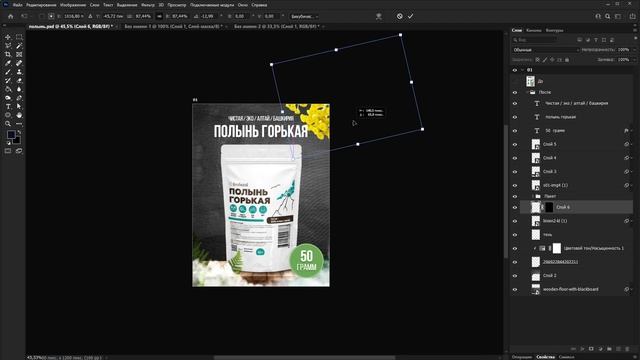This screenshot has height=360, width=640.
Task: Hide the wooden-floor-with-blackboard layer
Action: click(x=515, y=289)
